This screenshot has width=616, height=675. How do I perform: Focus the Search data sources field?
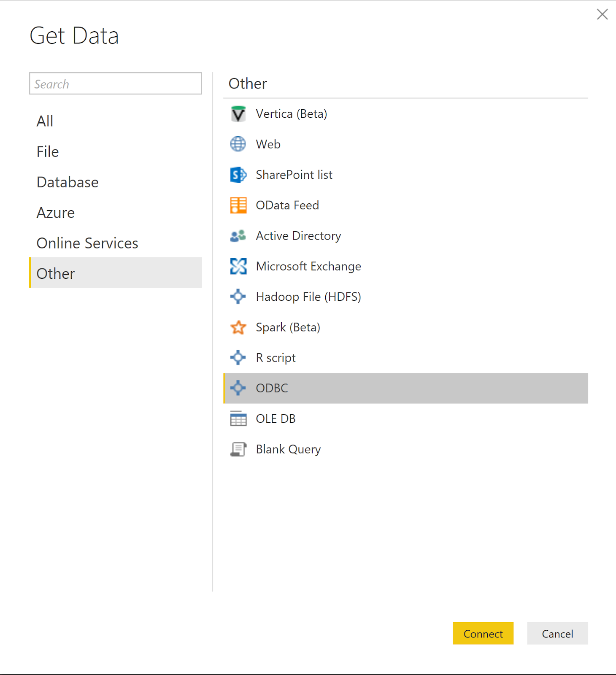click(115, 84)
